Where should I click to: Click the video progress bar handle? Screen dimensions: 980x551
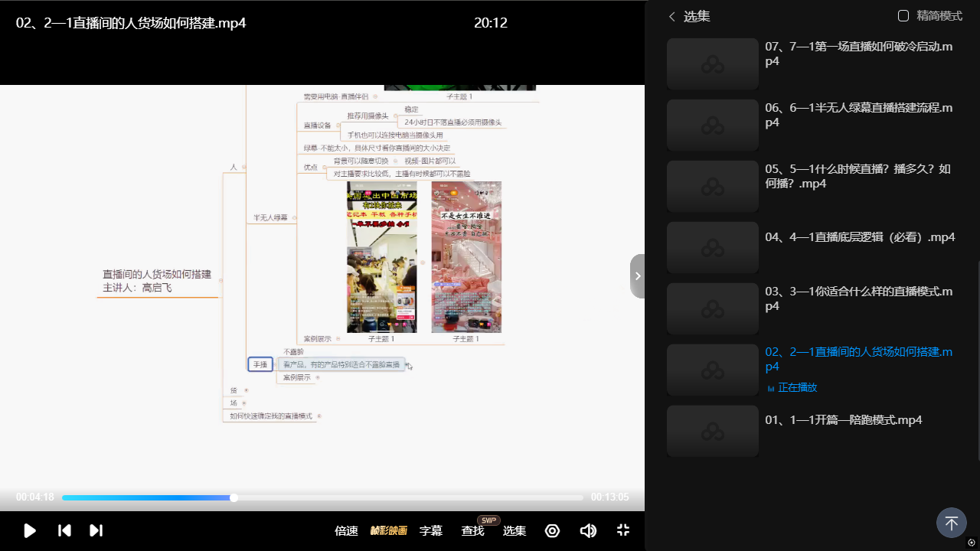pyautogui.click(x=234, y=497)
